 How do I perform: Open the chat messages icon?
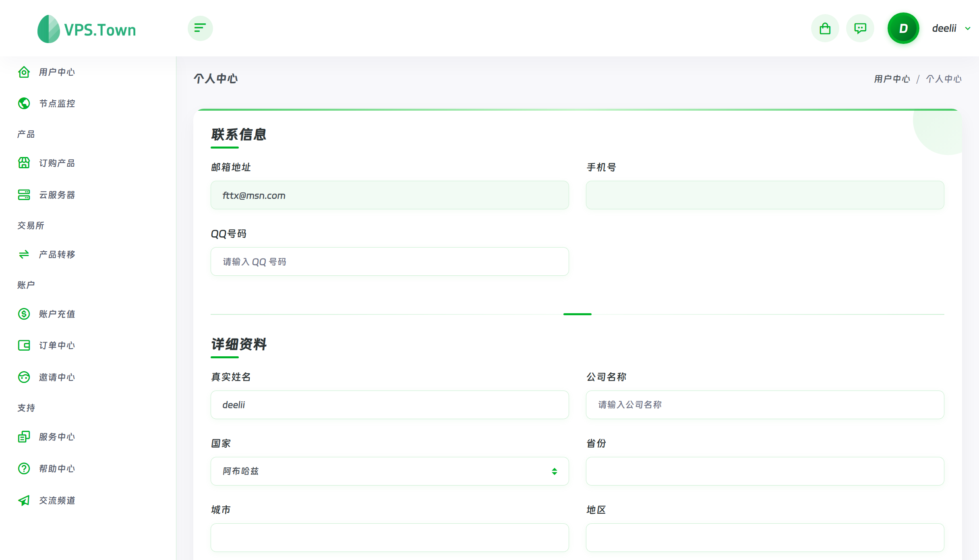(x=860, y=28)
